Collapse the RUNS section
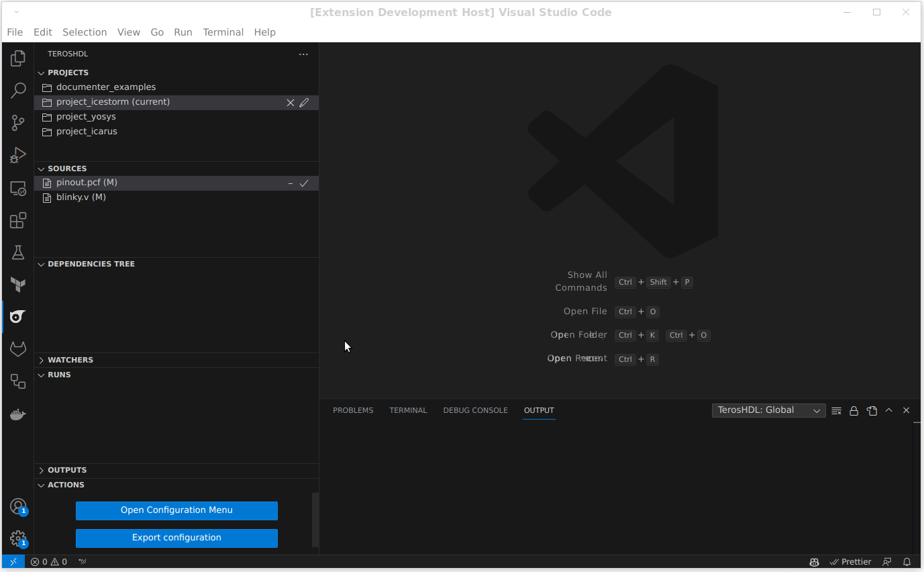The width and height of the screenshot is (924, 572). click(x=176, y=375)
